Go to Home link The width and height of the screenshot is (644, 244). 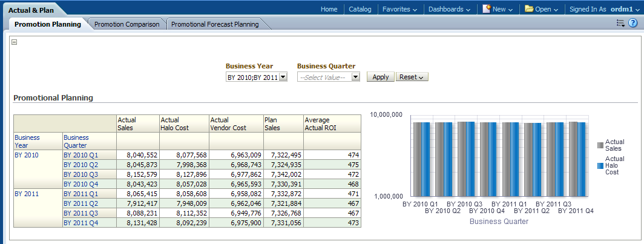coord(329,9)
